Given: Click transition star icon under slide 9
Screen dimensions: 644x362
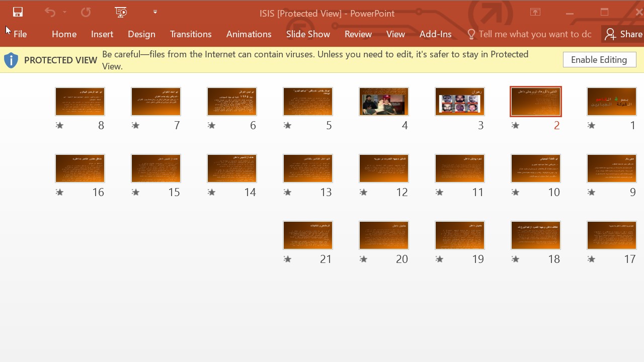Looking at the screenshot, I should (591, 192).
